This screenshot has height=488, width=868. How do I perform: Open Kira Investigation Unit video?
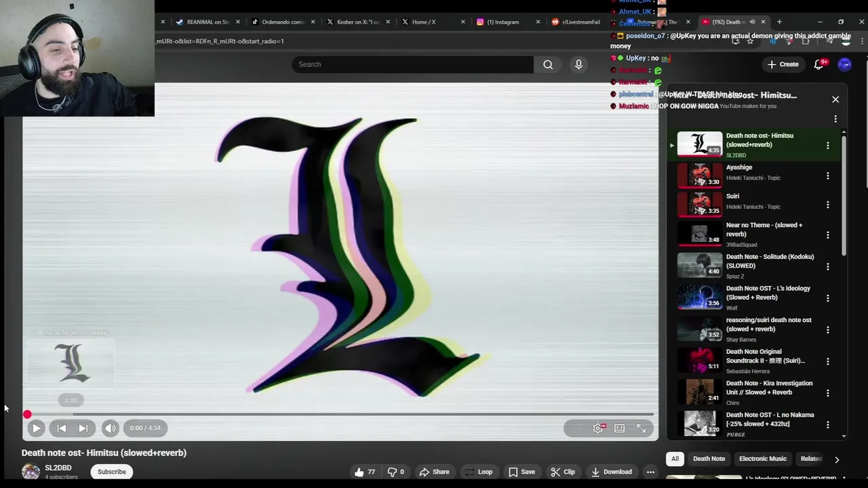754,392
